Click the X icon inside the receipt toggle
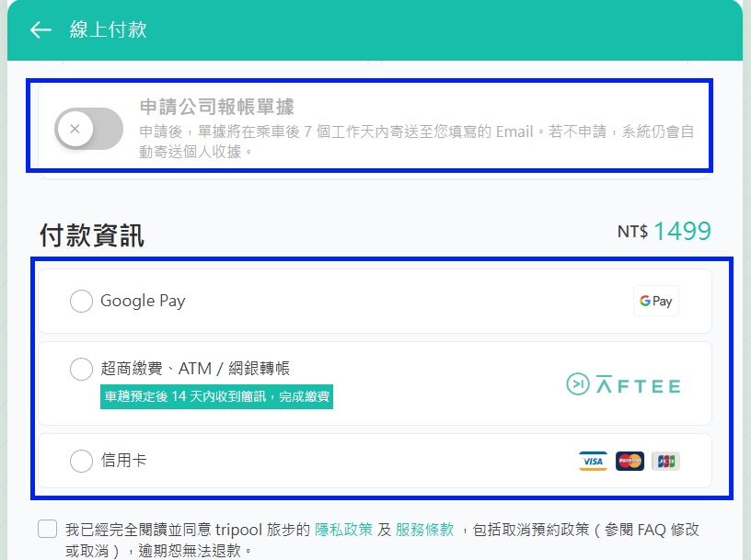751x560 pixels. coord(74,129)
